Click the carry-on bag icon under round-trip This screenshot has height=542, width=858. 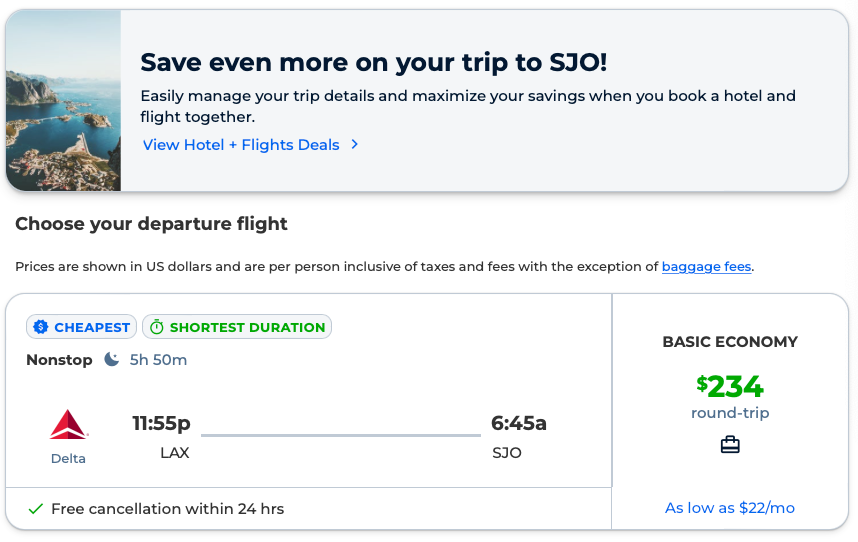[x=730, y=445]
